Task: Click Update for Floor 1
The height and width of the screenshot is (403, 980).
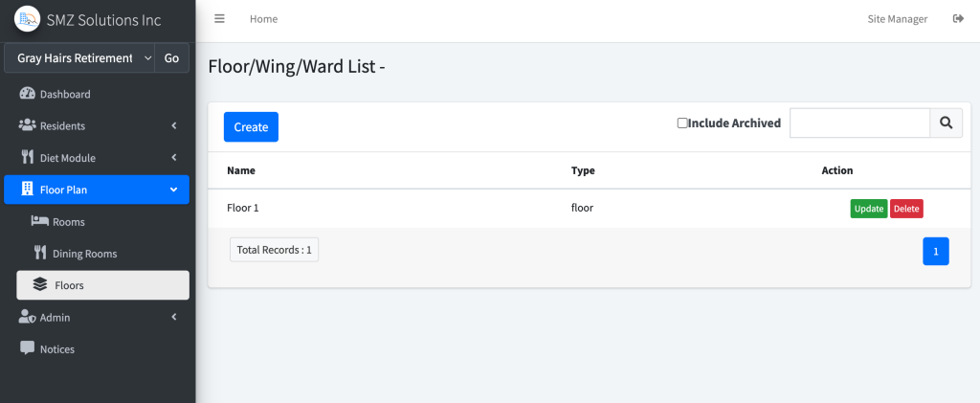Action: click(869, 209)
